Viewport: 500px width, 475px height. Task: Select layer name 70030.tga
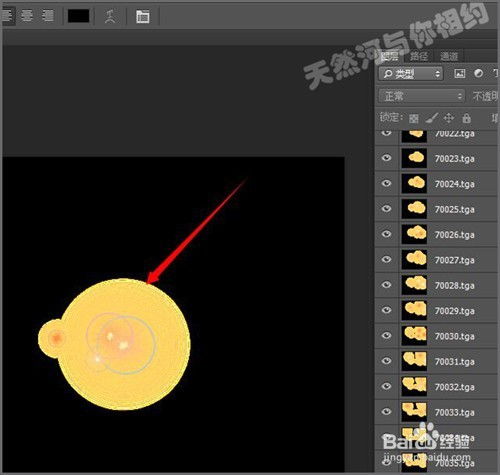pyautogui.click(x=455, y=336)
